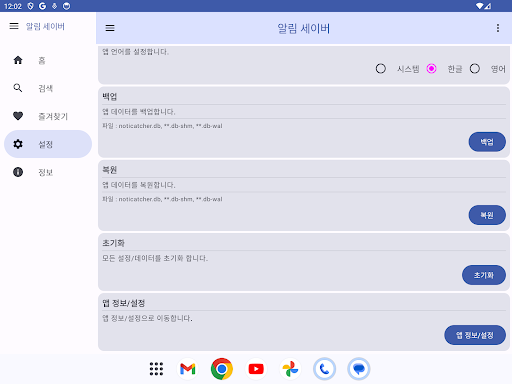Select the settings gear icon

(18, 144)
